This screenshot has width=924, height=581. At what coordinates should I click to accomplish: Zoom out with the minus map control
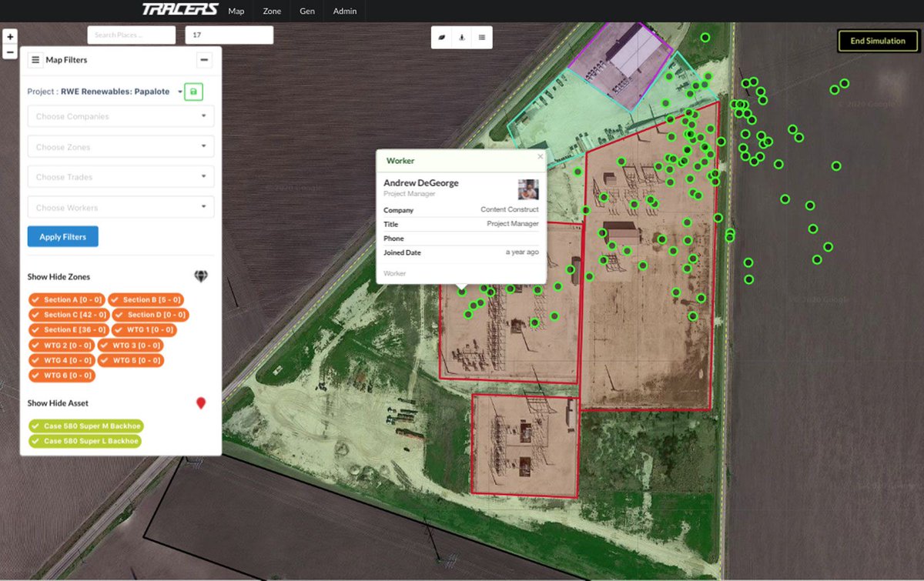click(10, 52)
